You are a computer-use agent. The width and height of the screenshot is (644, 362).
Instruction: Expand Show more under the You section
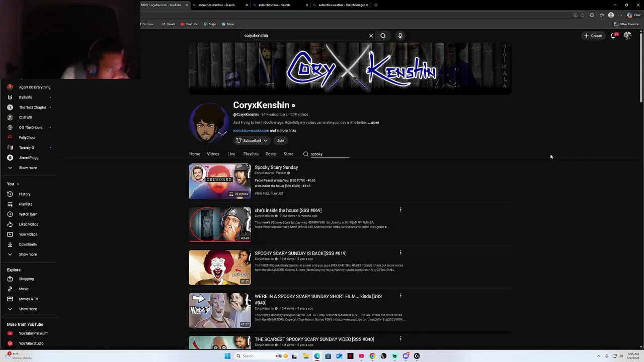click(28, 254)
